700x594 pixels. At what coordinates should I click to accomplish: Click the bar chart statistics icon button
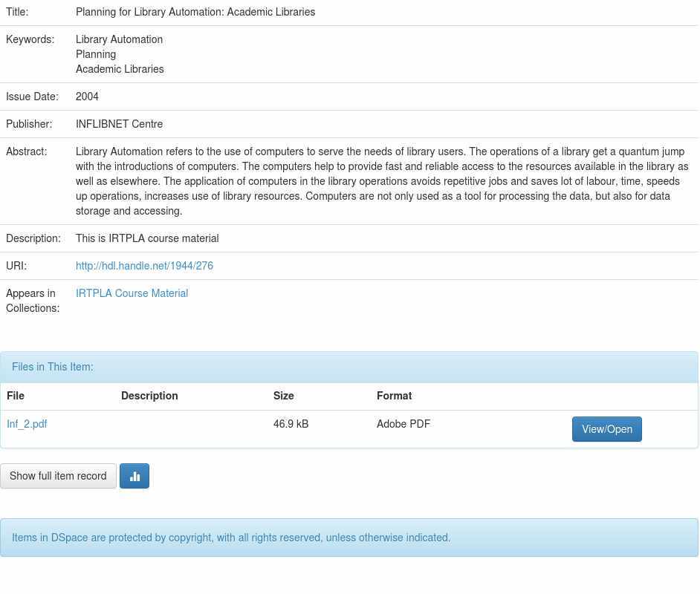[x=135, y=476]
